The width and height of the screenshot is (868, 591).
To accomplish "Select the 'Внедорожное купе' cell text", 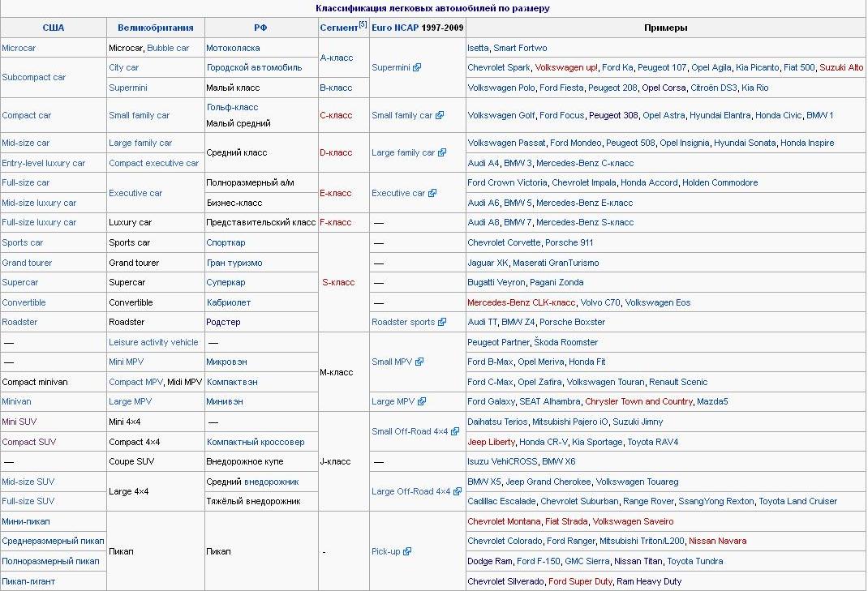I will tap(245, 461).
